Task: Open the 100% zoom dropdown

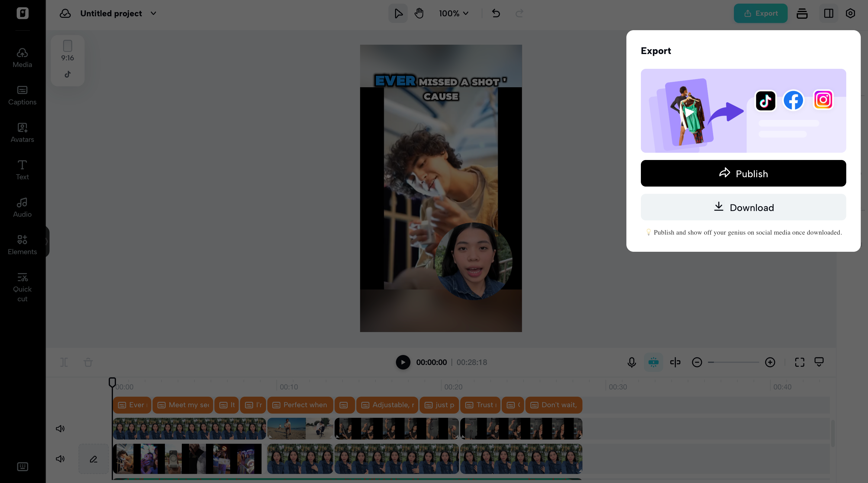Action: pos(453,13)
